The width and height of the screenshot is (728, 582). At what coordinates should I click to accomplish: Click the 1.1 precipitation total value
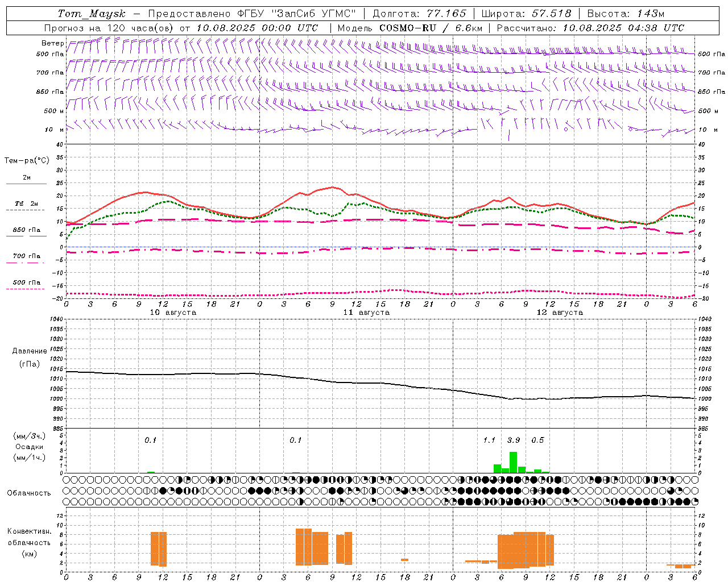coord(489,440)
